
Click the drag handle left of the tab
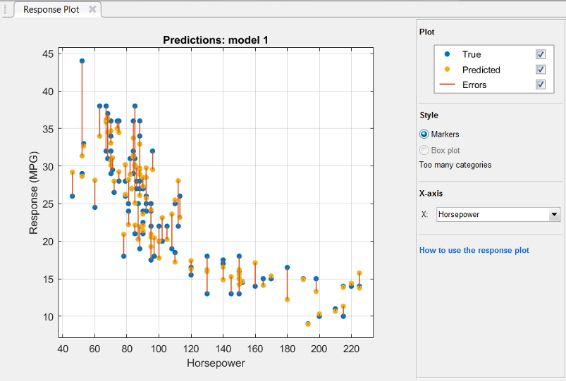point(6,10)
